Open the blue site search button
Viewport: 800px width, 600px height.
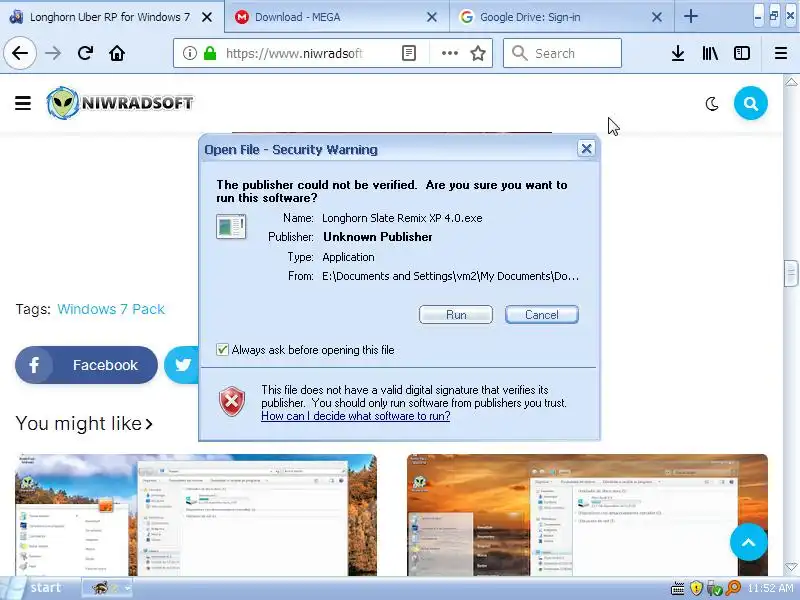tap(751, 104)
